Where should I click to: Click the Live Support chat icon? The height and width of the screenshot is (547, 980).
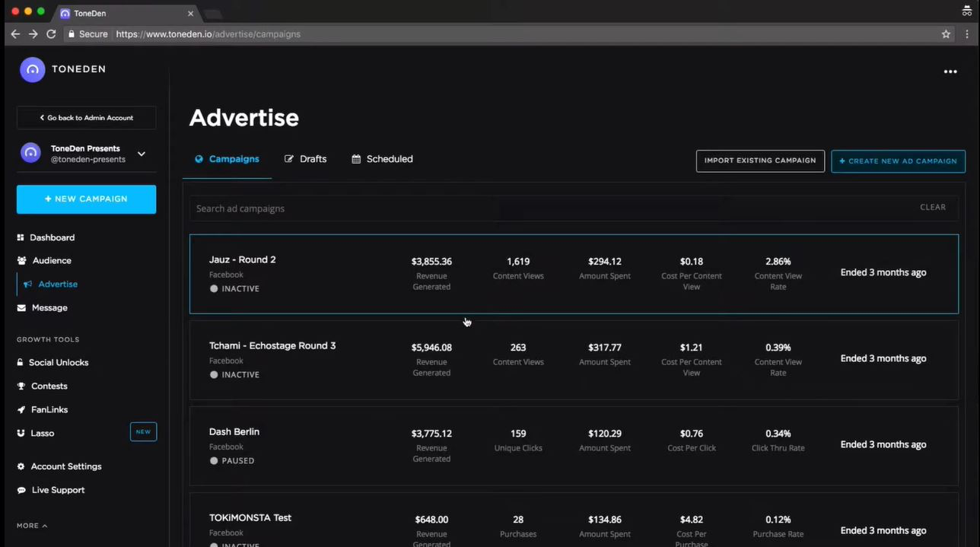(x=22, y=490)
